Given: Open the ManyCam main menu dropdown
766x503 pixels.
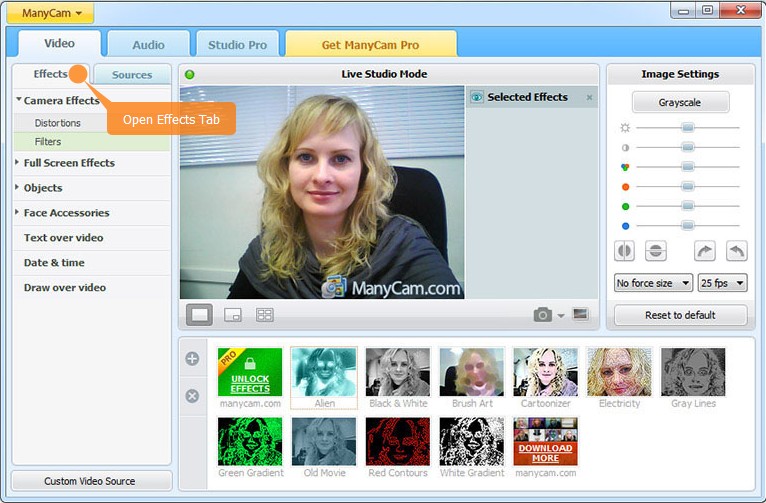Looking at the screenshot, I should click(x=51, y=13).
